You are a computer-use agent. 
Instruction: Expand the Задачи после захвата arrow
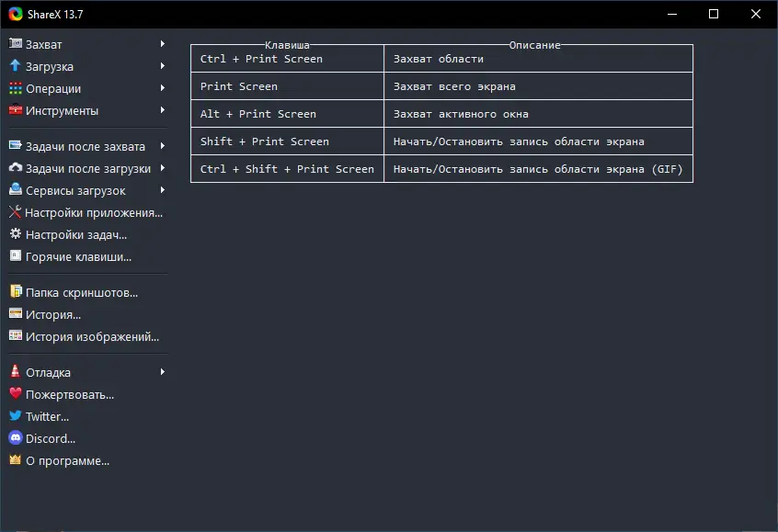coord(162,146)
